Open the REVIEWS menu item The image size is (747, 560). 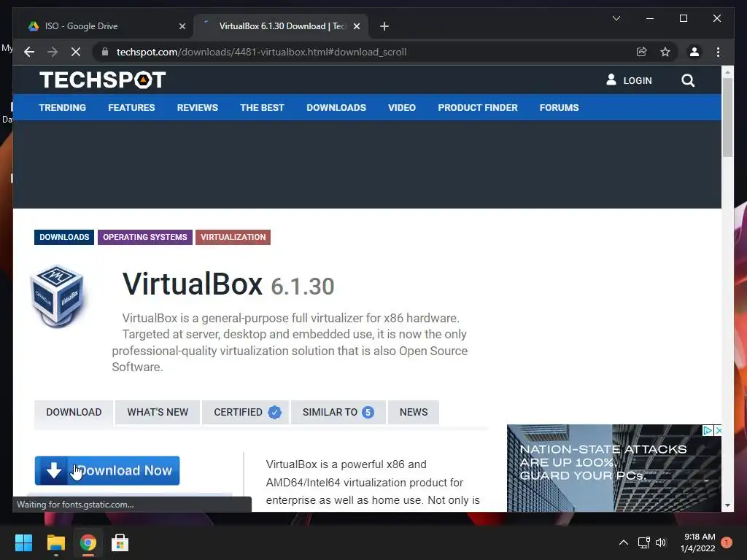pos(197,108)
